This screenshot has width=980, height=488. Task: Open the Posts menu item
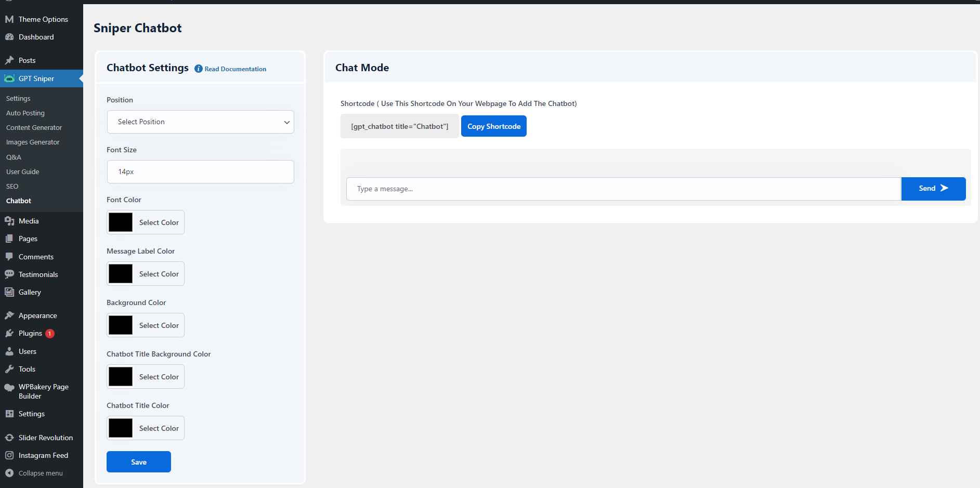27,60
